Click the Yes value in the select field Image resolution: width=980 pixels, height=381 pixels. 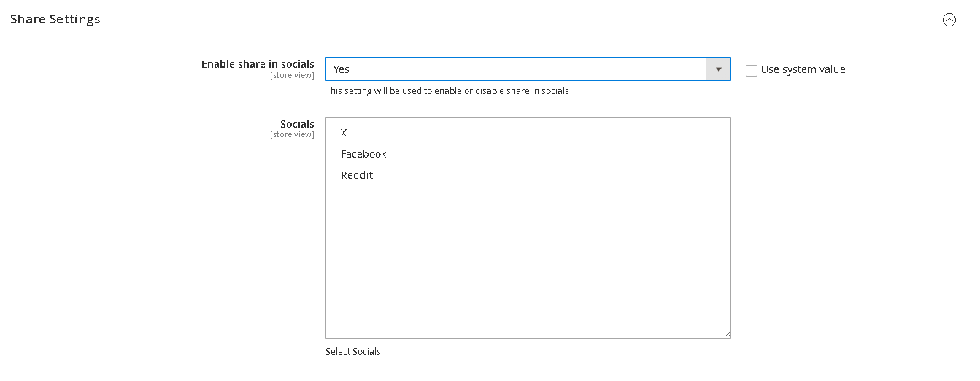click(x=342, y=69)
